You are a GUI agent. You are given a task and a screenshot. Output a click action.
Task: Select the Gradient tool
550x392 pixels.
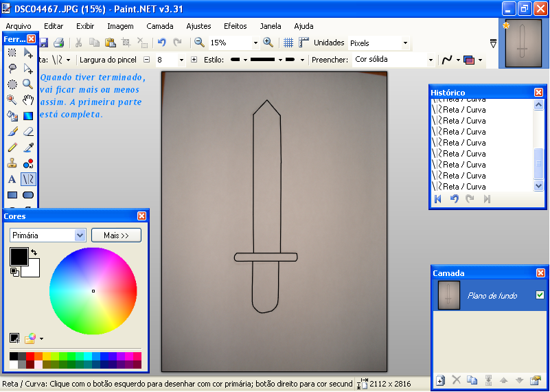pos(28,115)
